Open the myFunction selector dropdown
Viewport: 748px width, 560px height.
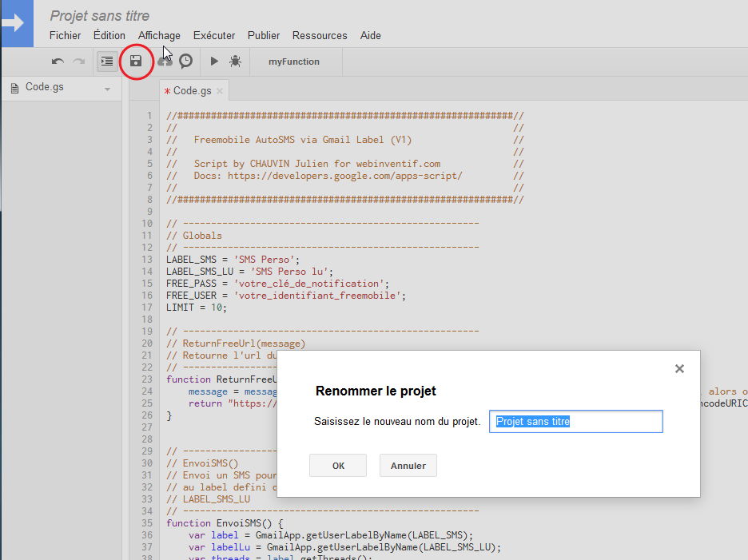pos(294,62)
